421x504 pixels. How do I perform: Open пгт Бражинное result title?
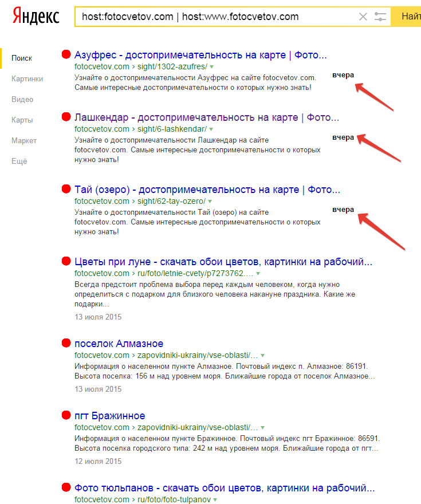109,416
